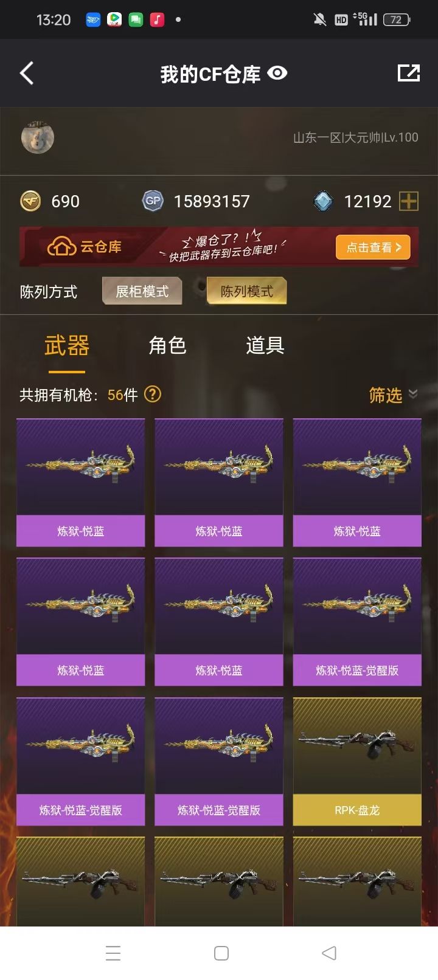This screenshot has height=980, width=438.
Task: Open the share/export icon in the header
Action: [409, 73]
